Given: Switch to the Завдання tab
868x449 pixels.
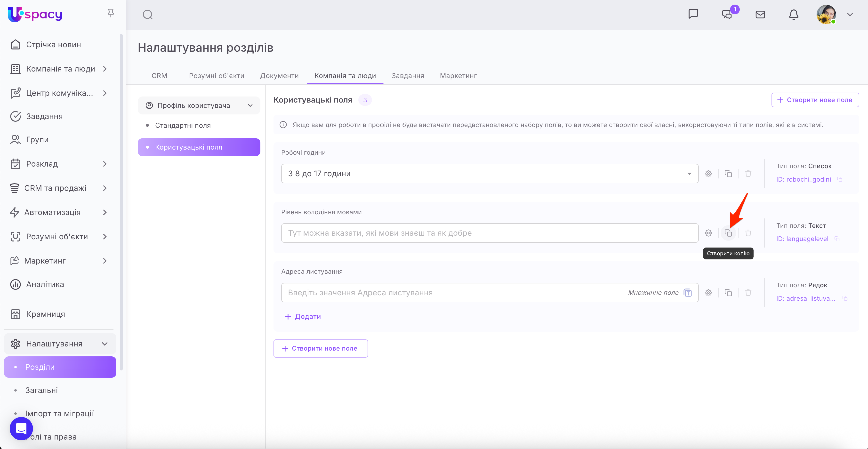Looking at the screenshot, I should (408, 76).
